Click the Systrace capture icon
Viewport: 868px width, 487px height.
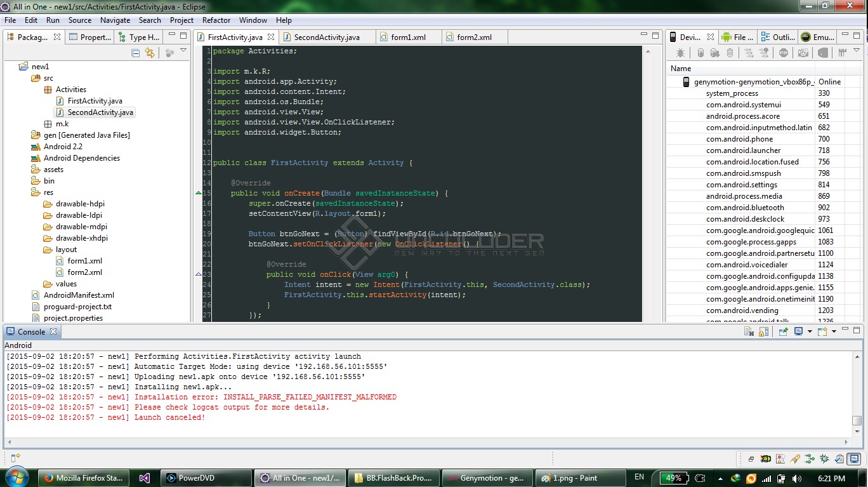click(843, 53)
